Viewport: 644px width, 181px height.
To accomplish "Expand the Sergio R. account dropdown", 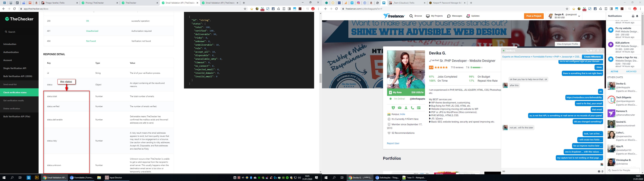I will (579, 16).
